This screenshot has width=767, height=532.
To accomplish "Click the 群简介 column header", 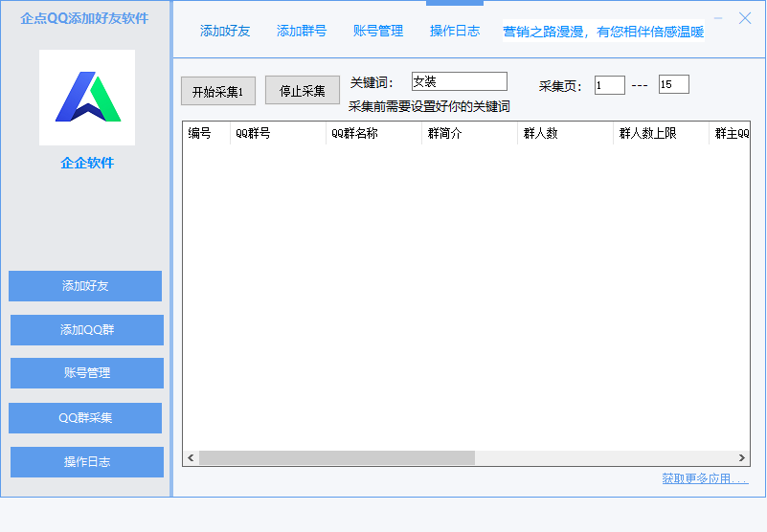I will (469, 133).
